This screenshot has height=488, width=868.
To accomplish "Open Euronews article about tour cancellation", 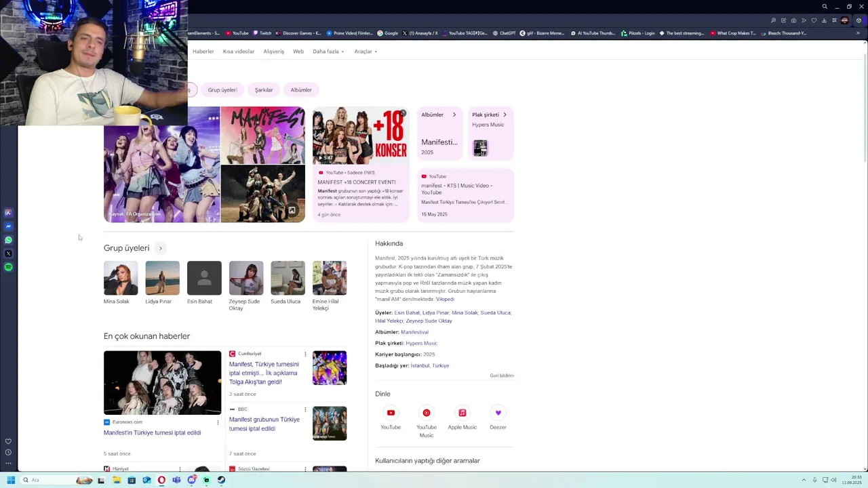I will [x=152, y=432].
